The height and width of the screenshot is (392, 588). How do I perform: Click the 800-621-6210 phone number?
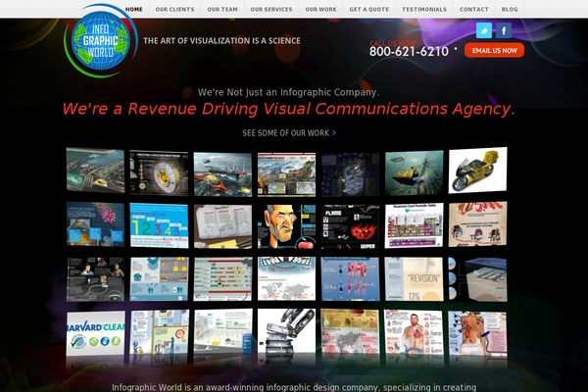coord(409,51)
